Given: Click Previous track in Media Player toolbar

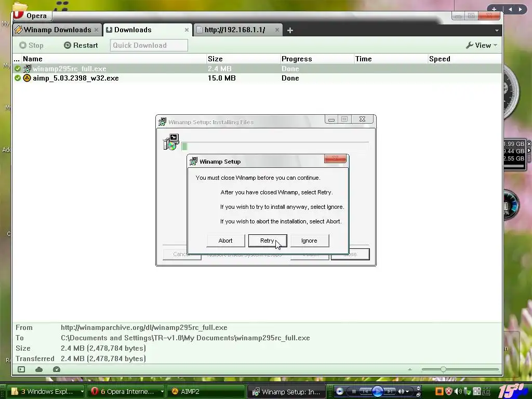Looking at the screenshot, I should click(x=365, y=392).
